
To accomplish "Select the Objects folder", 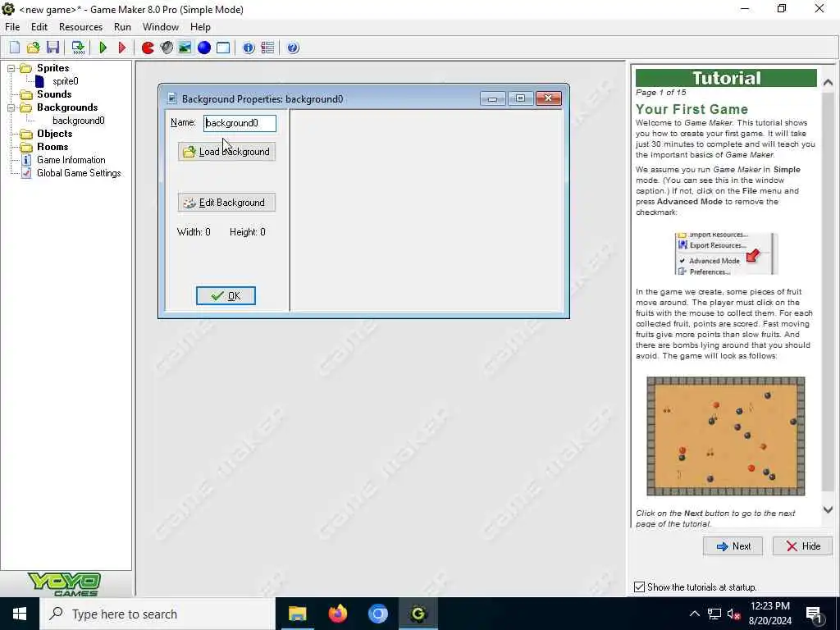I will pos(54,134).
